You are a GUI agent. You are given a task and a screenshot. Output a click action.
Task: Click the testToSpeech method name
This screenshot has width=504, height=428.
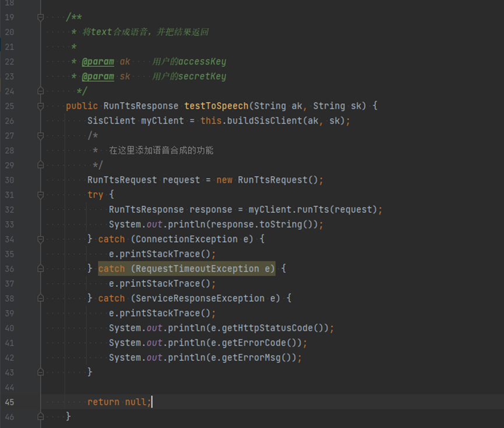pyautogui.click(x=216, y=106)
